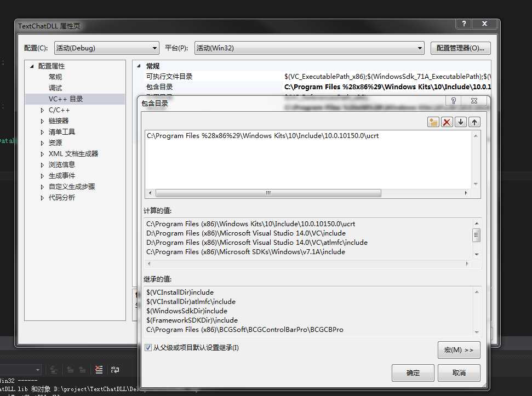Select v7.1A\include computed value line
Image resolution: width=532 pixels, height=396 pixels.
click(245, 251)
